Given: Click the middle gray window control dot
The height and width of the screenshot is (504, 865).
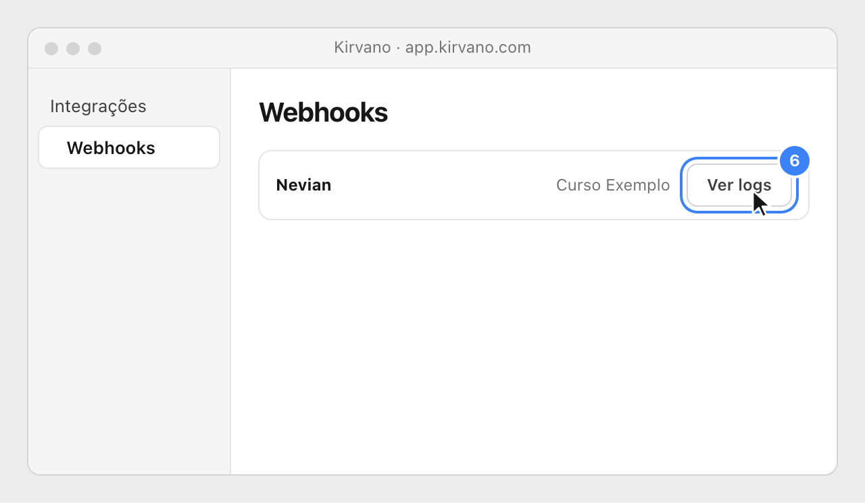Looking at the screenshot, I should click(73, 49).
